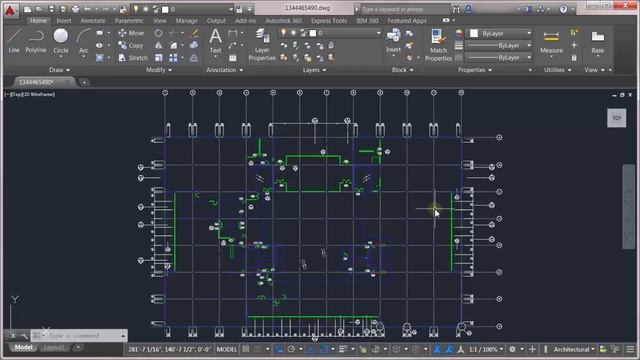640x360 pixels.
Task: Open the Manage ribbon tab
Action: (187, 20)
